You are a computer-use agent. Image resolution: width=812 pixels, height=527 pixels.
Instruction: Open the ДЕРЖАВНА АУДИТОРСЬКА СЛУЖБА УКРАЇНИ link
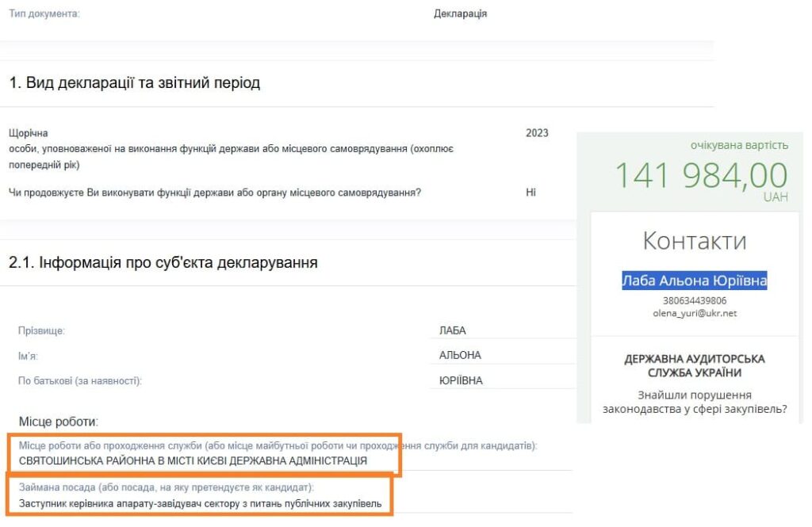pyautogui.click(x=694, y=366)
